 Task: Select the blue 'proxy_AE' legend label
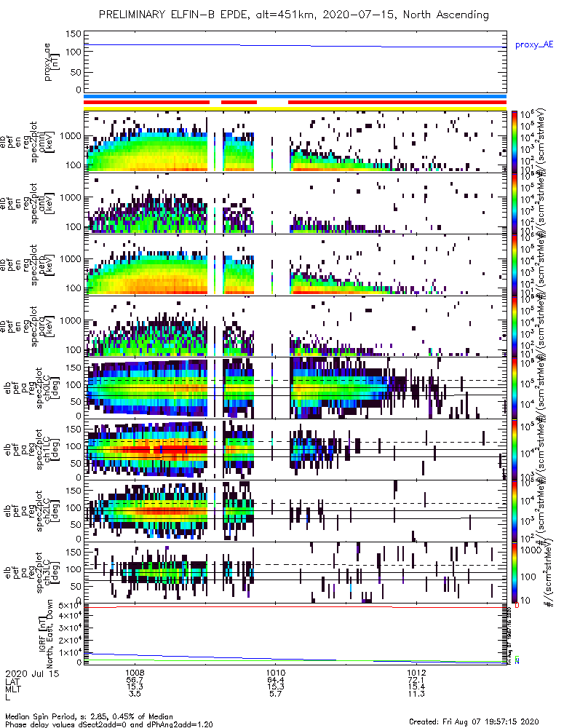pos(534,45)
